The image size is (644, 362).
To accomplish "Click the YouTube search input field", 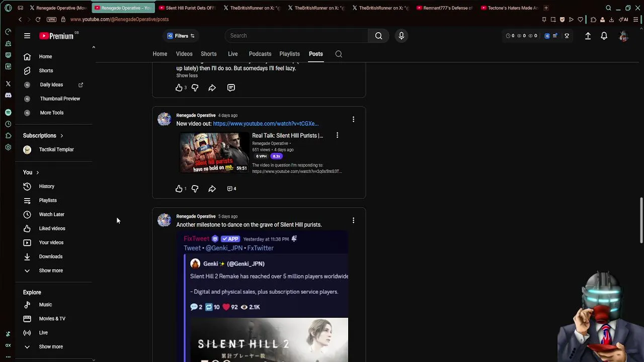I will pos(297,36).
